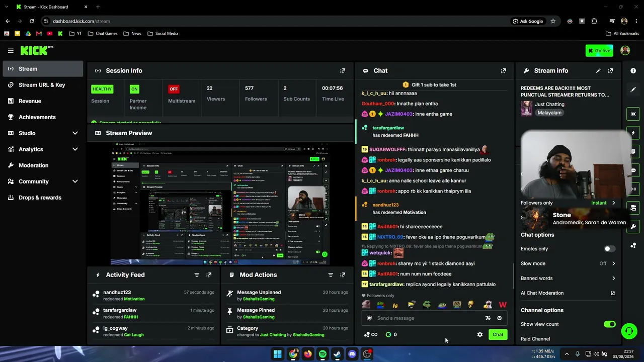The image size is (644, 362).
Task: Click the green Go live button
Action: point(599,51)
